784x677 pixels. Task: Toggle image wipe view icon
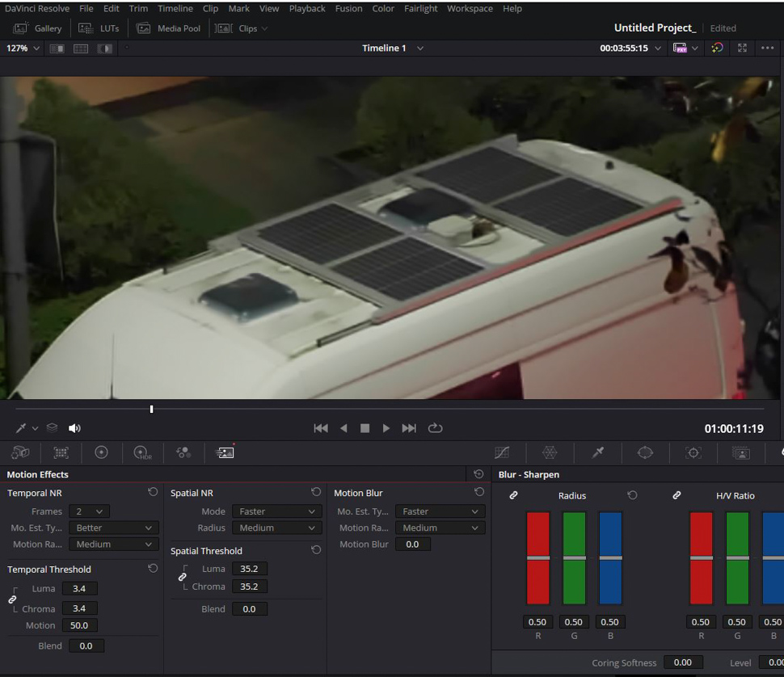(57, 48)
